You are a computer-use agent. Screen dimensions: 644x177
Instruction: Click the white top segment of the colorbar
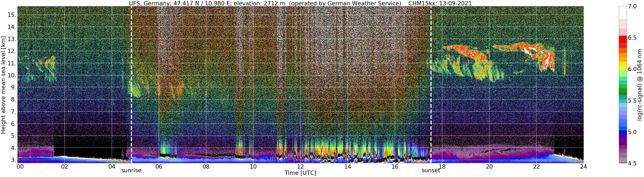(623, 12)
